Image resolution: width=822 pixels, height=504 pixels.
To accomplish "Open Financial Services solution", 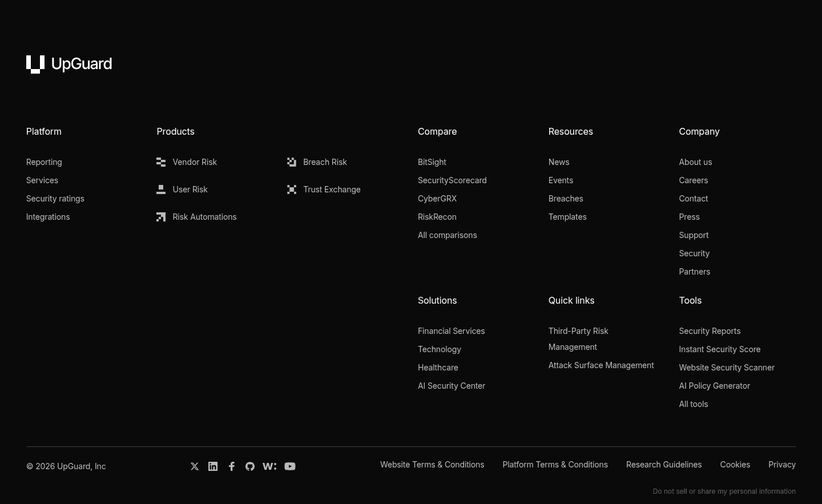I will [x=452, y=331].
